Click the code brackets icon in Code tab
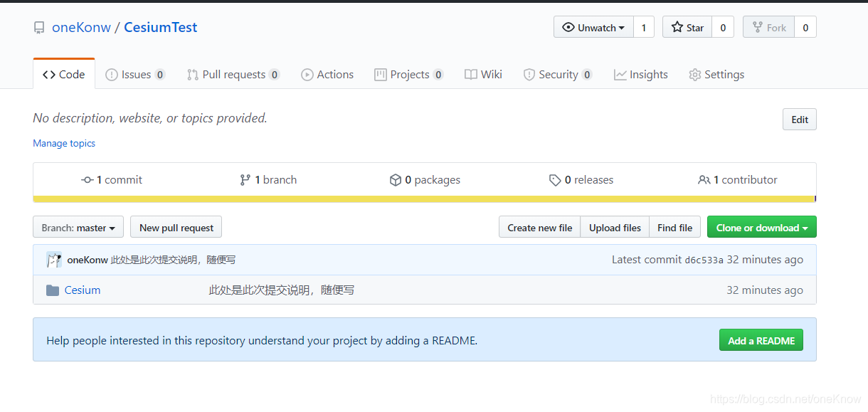868x412 pixels. coord(49,75)
